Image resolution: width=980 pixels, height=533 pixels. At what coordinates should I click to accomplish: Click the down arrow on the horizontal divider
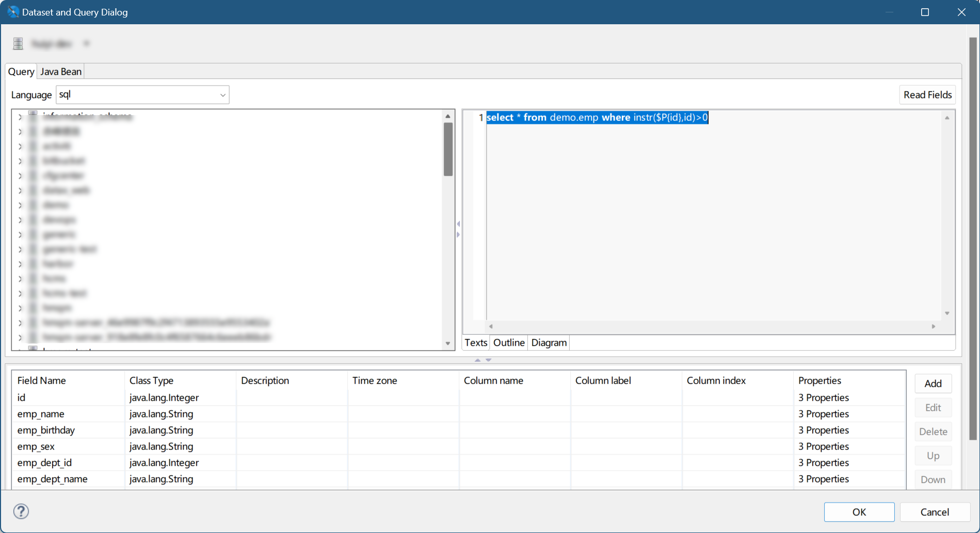click(489, 360)
